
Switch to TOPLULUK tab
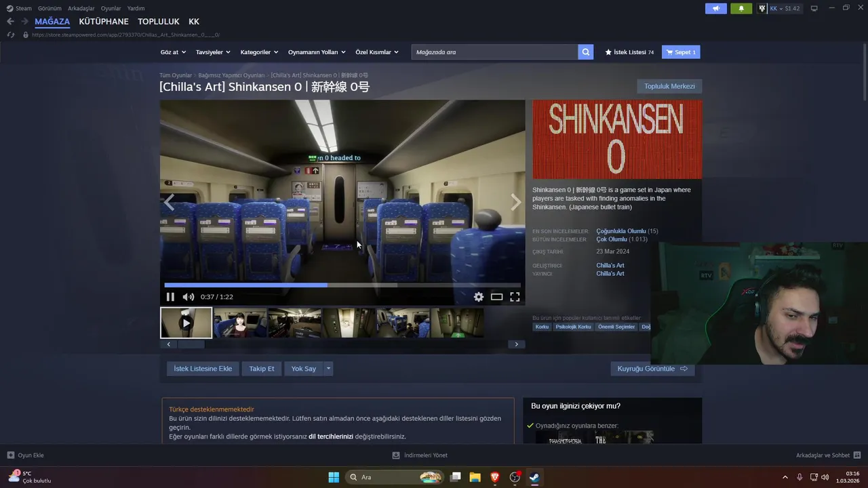pos(158,22)
